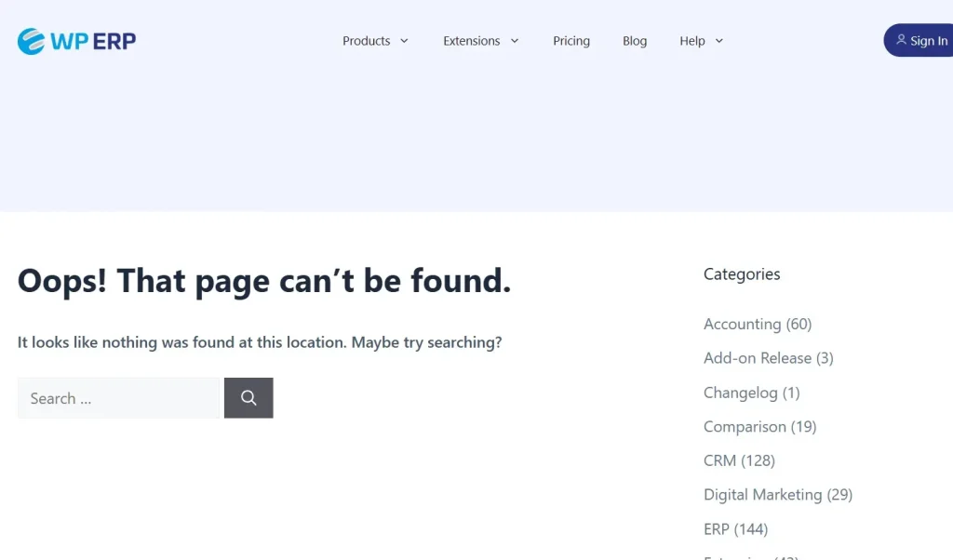This screenshot has width=953, height=560.
Task: Open the Products menu label
Action: click(x=366, y=41)
